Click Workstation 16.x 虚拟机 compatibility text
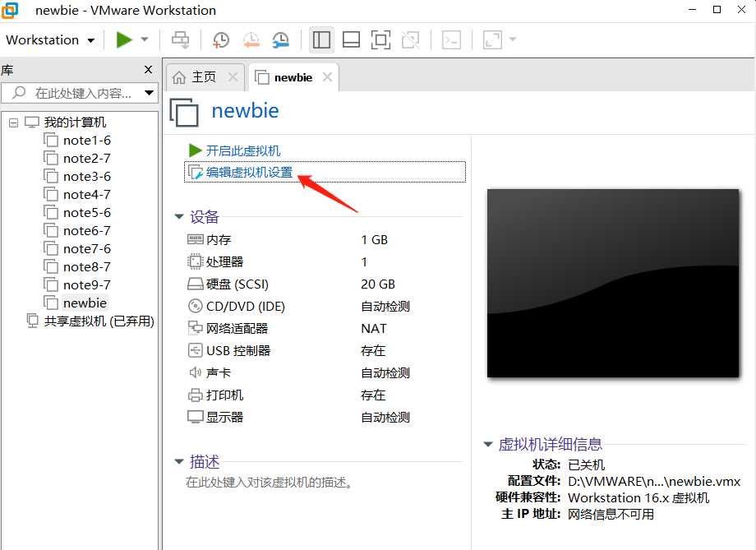Screen dimensions: 756x550 (x=638, y=498)
